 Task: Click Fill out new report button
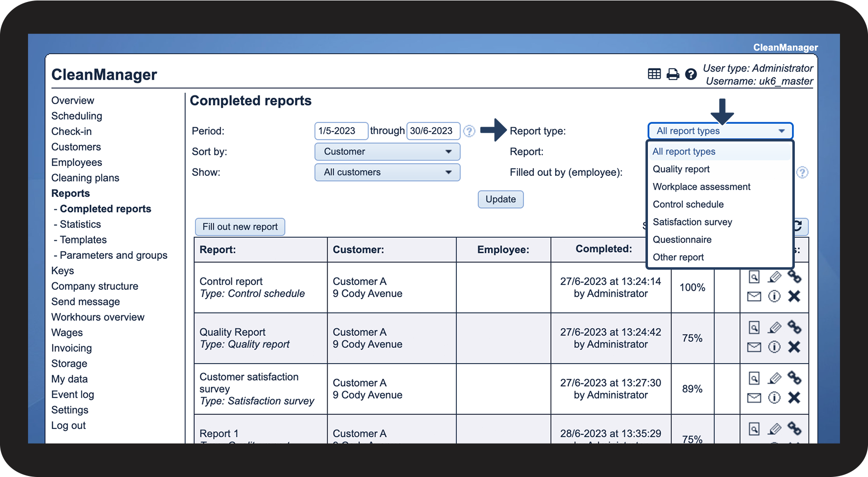coord(240,227)
